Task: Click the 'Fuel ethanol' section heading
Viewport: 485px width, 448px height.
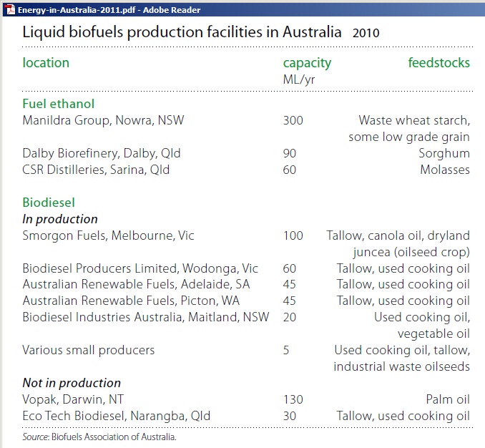Action: [x=58, y=104]
